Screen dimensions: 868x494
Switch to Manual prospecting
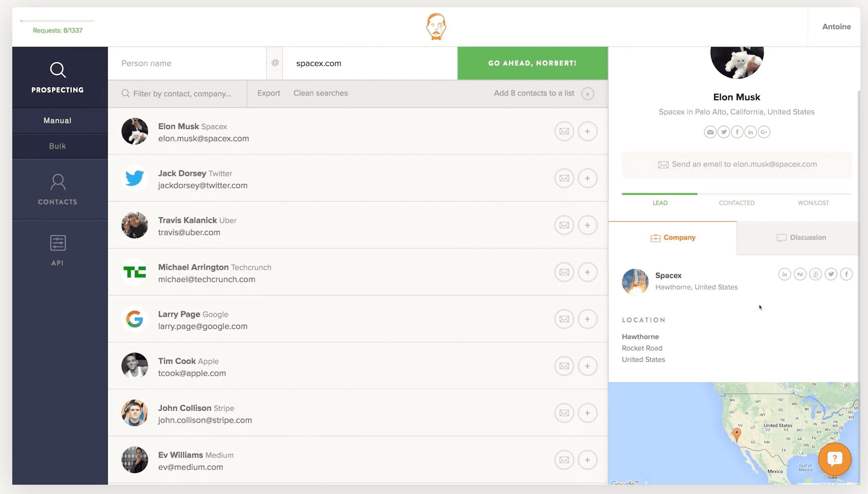[x=58, y=121]
